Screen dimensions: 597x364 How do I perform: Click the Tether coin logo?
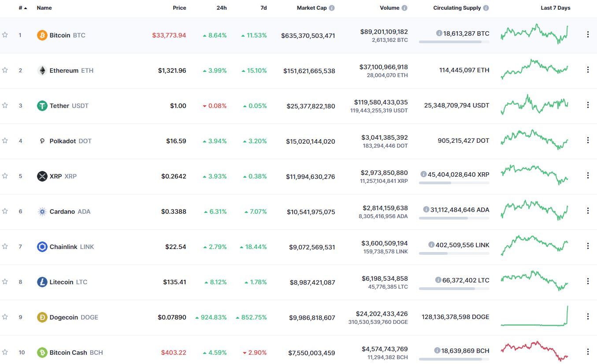click(42, 106)
